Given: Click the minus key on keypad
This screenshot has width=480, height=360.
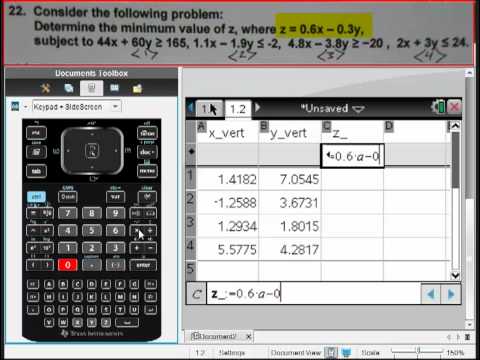Looking at the screenshot, I should click(150, 248).
